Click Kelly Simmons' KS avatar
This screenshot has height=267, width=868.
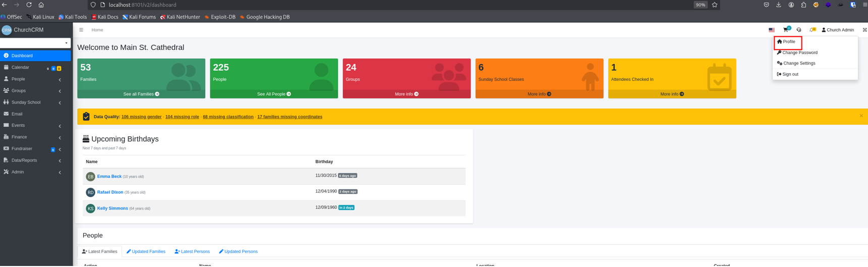tap(90, 208)
